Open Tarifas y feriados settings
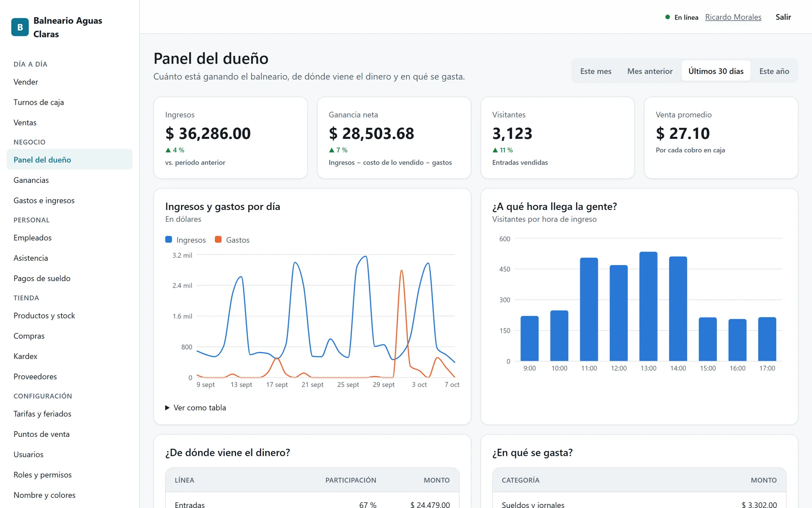This screenshot has height=508, width=812. (x=69, y=414)
